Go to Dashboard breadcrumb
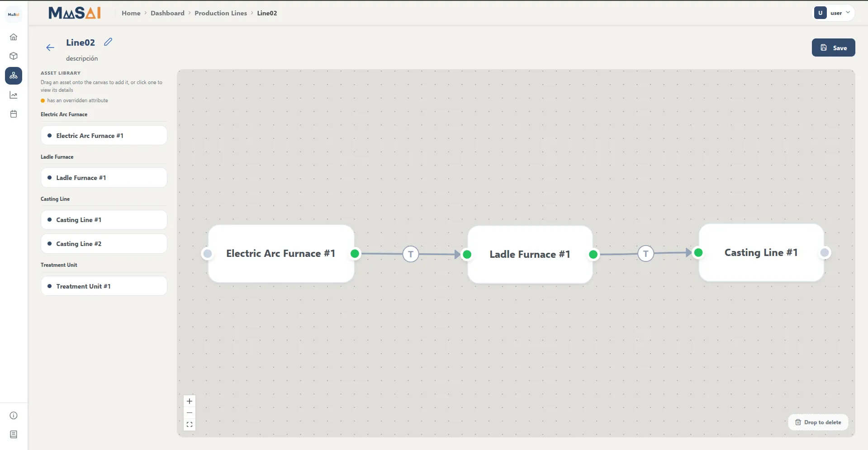Viewport: 868px width, 450px height. [x=167, y=13]
